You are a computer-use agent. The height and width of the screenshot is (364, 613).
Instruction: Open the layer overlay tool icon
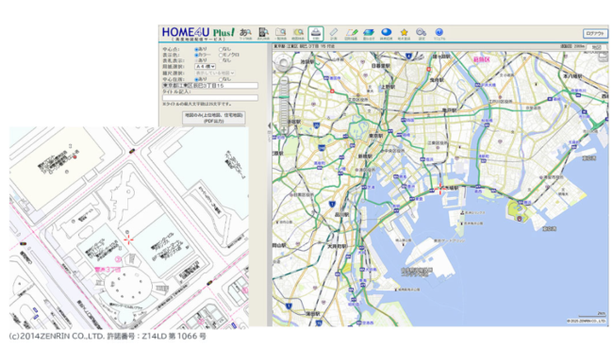[x=369, y=34]
